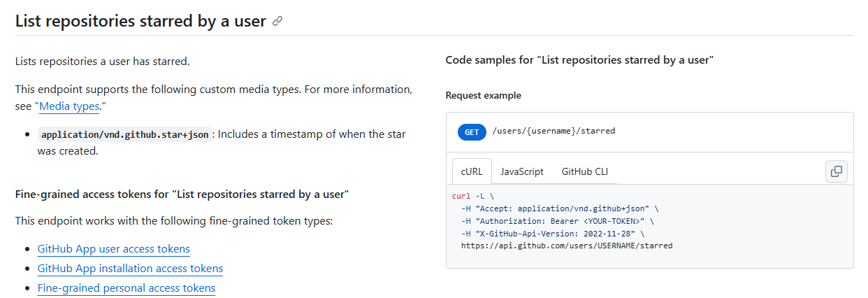Follow the GitHub App user access tokens link
This screenshot has height=298, width=868.
[113, 249]
